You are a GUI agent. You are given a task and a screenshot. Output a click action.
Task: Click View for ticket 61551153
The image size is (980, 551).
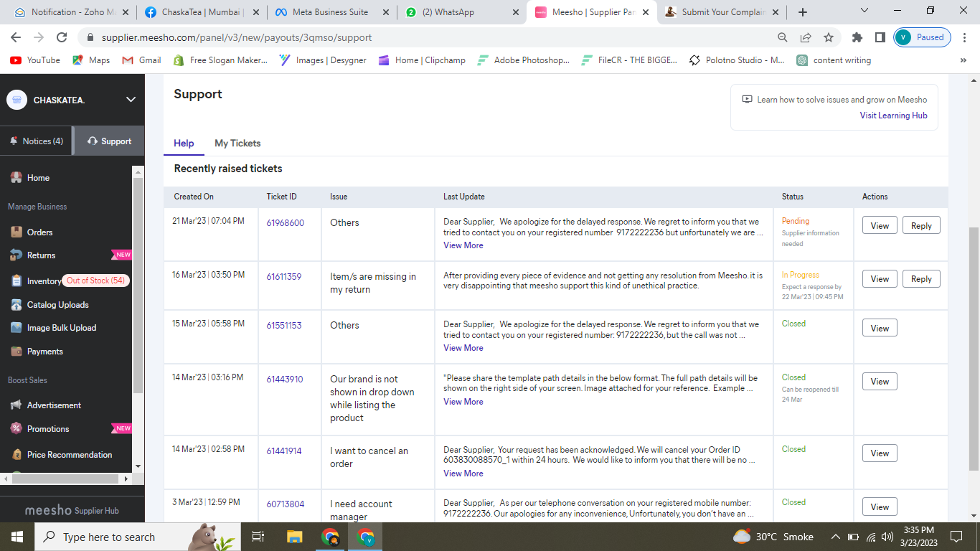880,329
